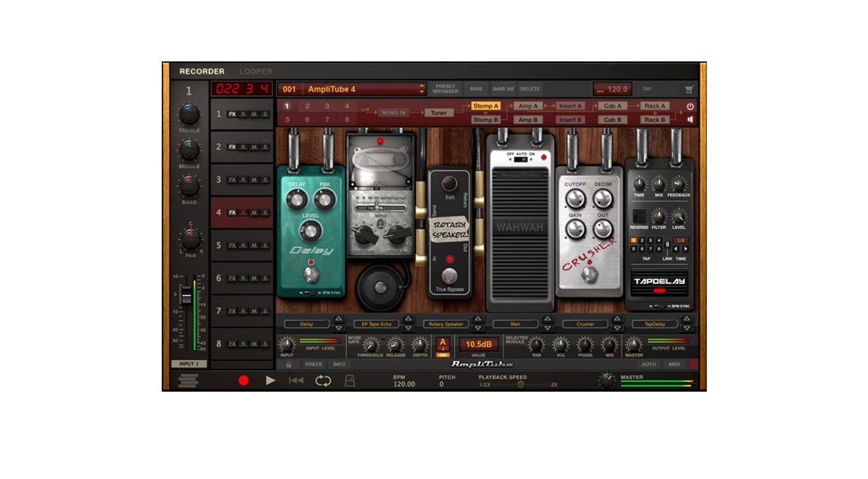Switch to the LOOPER tab
The height and width of the screenshot is (479, 868).
[x=255, y=72]
